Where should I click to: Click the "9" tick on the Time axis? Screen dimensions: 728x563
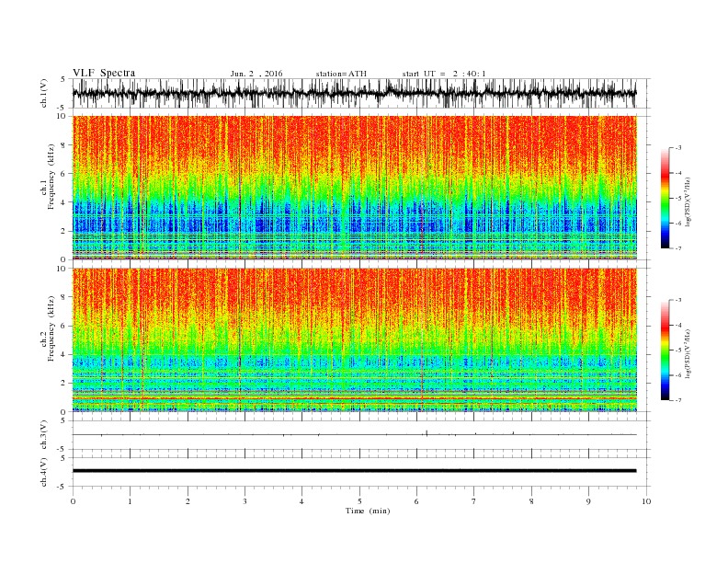588,501
